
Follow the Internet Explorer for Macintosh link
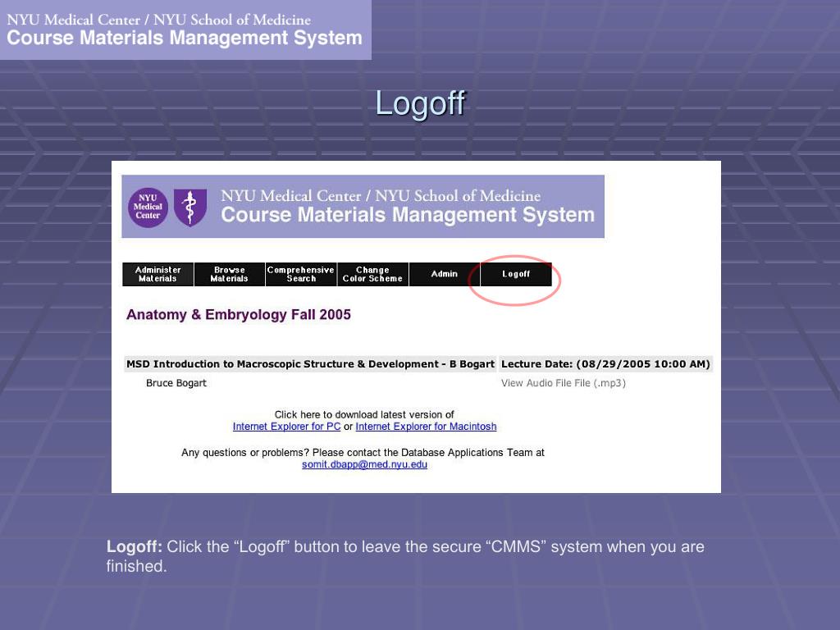pos(426,427)
